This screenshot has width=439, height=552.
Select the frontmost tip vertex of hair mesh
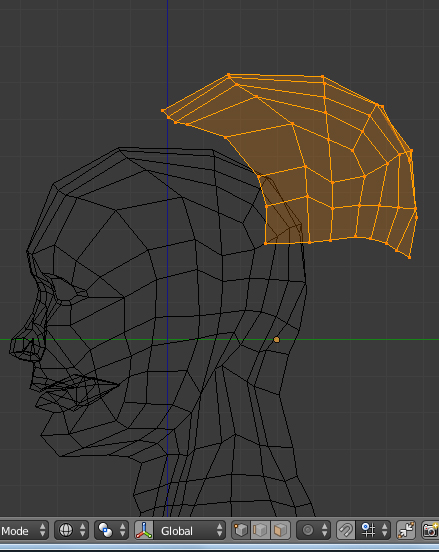(163, 111)
